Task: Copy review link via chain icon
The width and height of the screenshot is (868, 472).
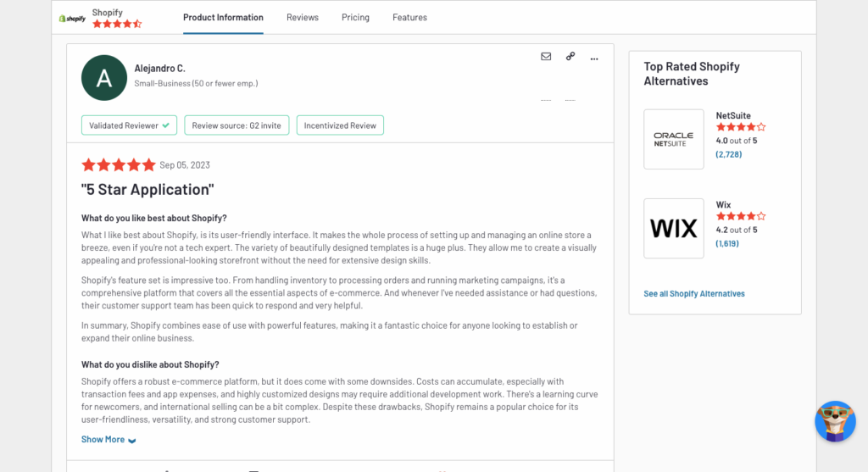Action: [570, 57]
